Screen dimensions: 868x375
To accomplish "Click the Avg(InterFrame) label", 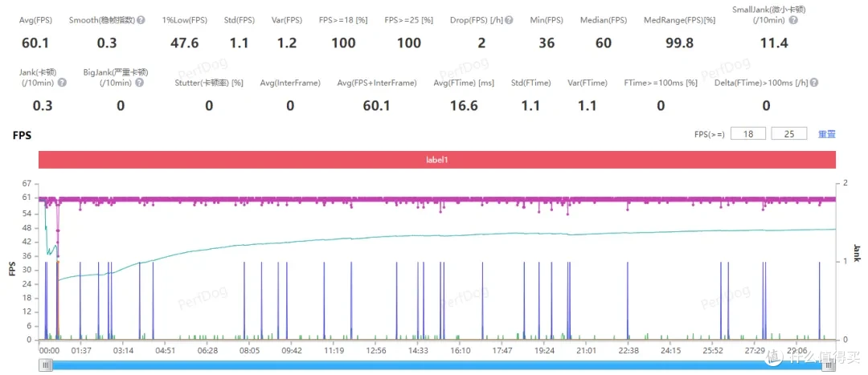I will point(290,83).
